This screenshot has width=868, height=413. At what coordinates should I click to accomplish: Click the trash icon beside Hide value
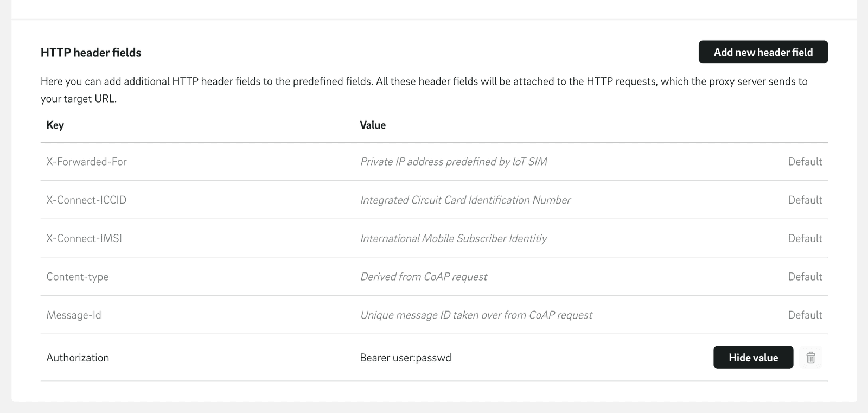pos(810,358)
